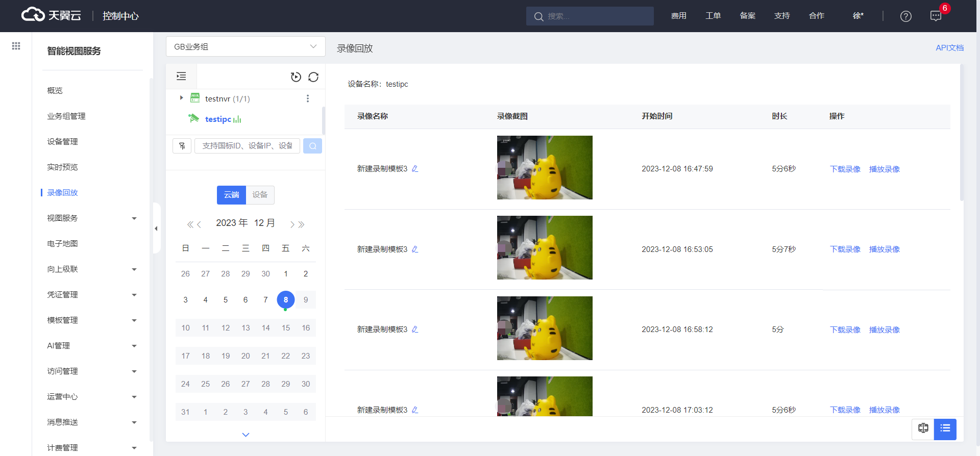The height and width of the screenshot is (456, 980).
Task: Open the API文档 link
Action: coord(949,47)
